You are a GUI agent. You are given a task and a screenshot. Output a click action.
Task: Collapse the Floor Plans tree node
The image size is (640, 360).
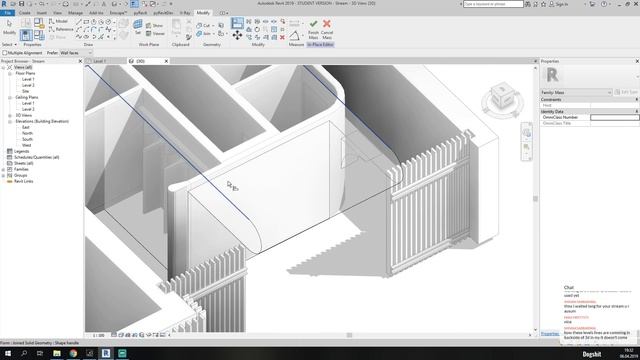[10, 73]
